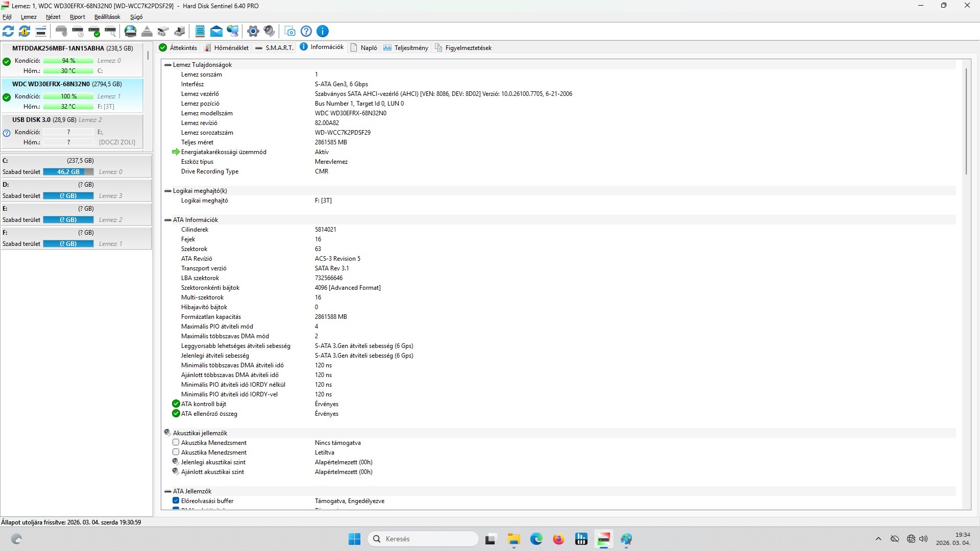
Task: Toggle the second Akusztika Menedzsment checkbox (Letiltva)
Action: [176, 452]
